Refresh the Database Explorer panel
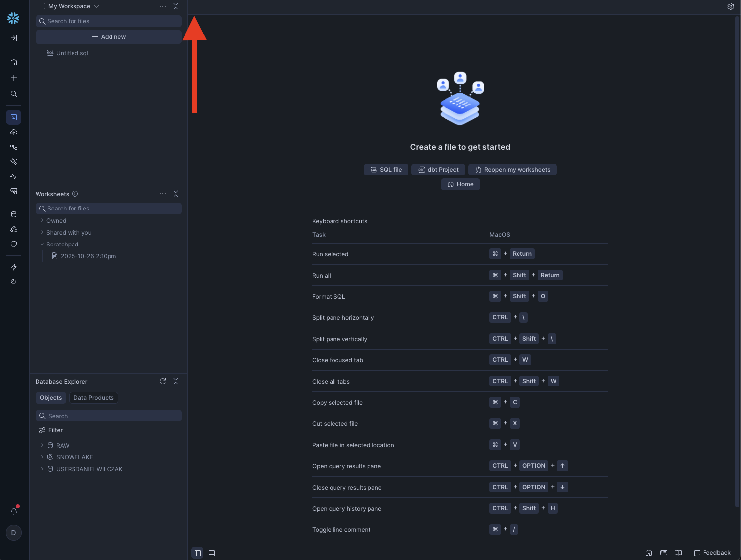The width and height of the screenshot is (741, 560). [x=163, y=381]
